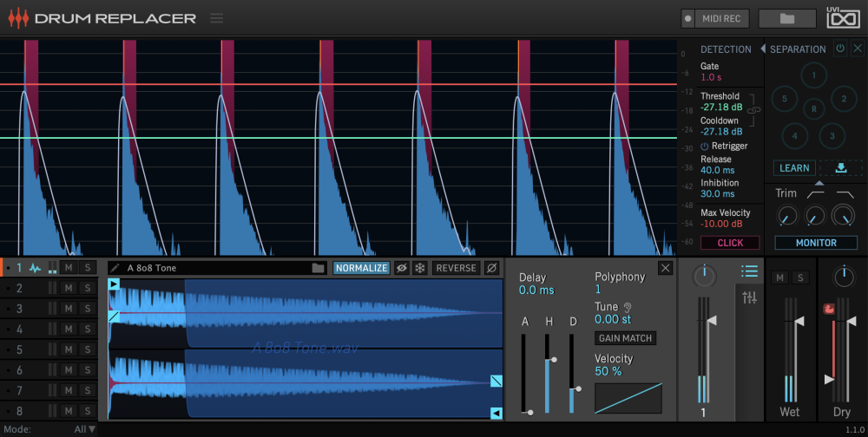Toggle the phase invert icon beside REVERSE
Screen dimensions: 868x437
pos(492,268)
